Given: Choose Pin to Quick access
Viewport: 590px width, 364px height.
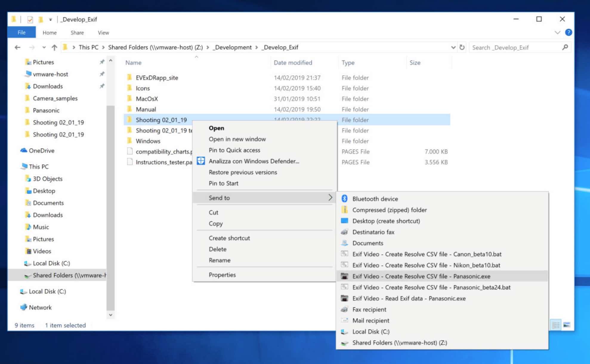Looking at the screenshot, I should click(x=234, y=150).
